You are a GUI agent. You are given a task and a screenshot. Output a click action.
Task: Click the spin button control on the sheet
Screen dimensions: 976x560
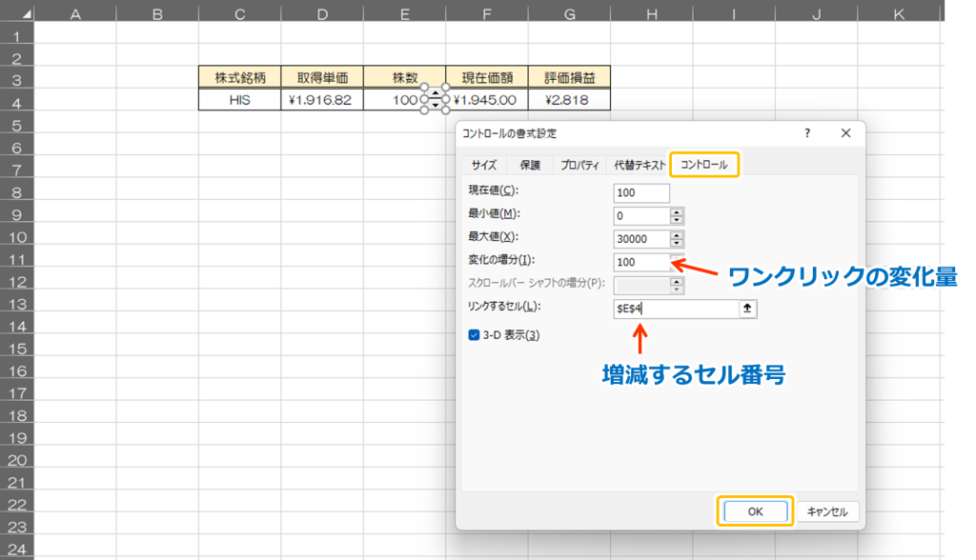(x=436, y=99)
